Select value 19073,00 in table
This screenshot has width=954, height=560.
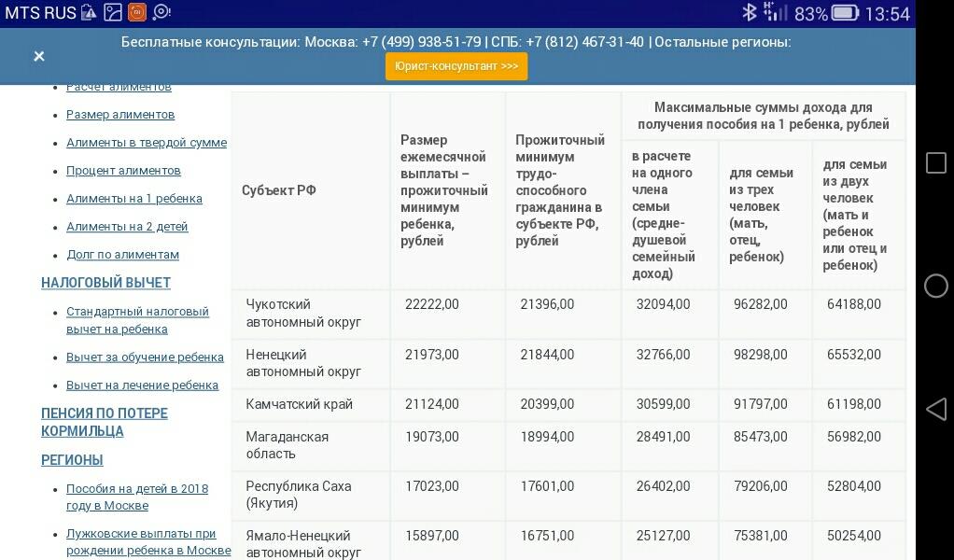432,437
